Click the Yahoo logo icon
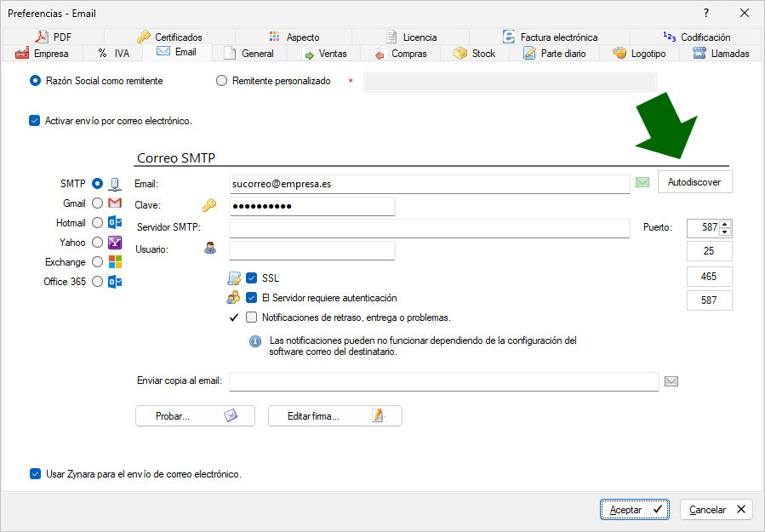Screen dimensions: 765x532 [x=115, y=243]
